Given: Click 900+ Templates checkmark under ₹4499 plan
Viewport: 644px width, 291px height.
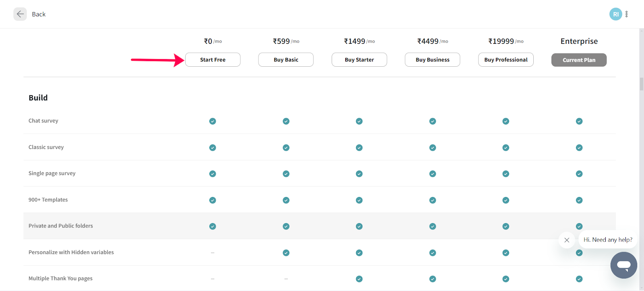Looking at the screenshot, I should [x=433, y=200].
